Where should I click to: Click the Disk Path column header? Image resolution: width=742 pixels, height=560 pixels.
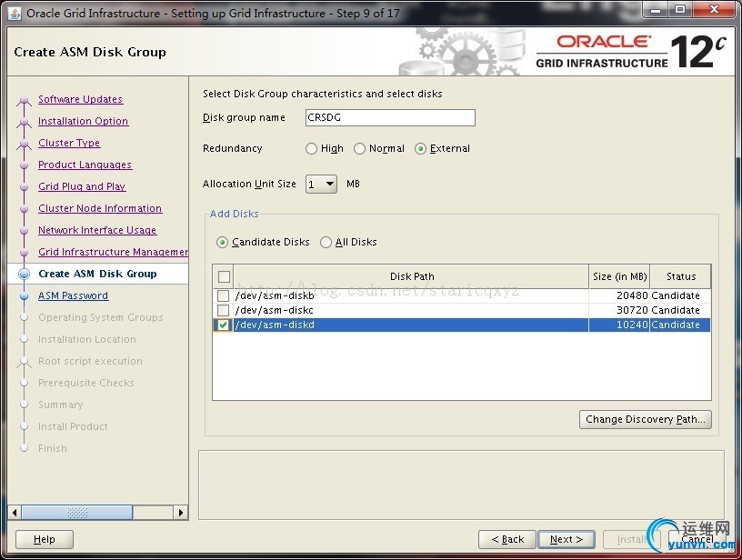coord(412,276)
